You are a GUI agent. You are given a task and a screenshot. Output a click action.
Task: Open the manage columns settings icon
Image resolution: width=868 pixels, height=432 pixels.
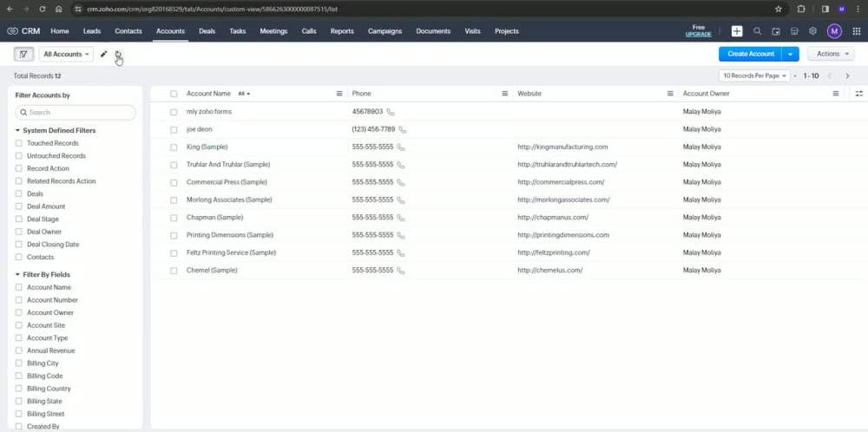[859, 94]
